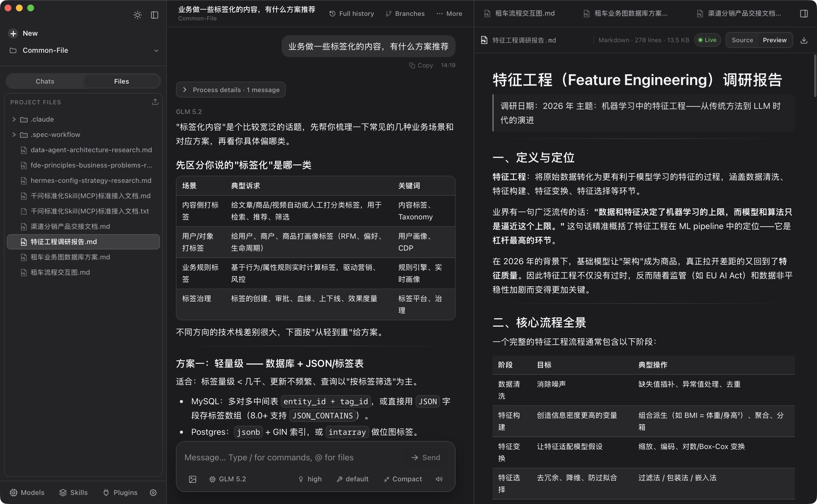
Task: Select 特征工程调研报告.md in file tree
Action: [83, 242]
